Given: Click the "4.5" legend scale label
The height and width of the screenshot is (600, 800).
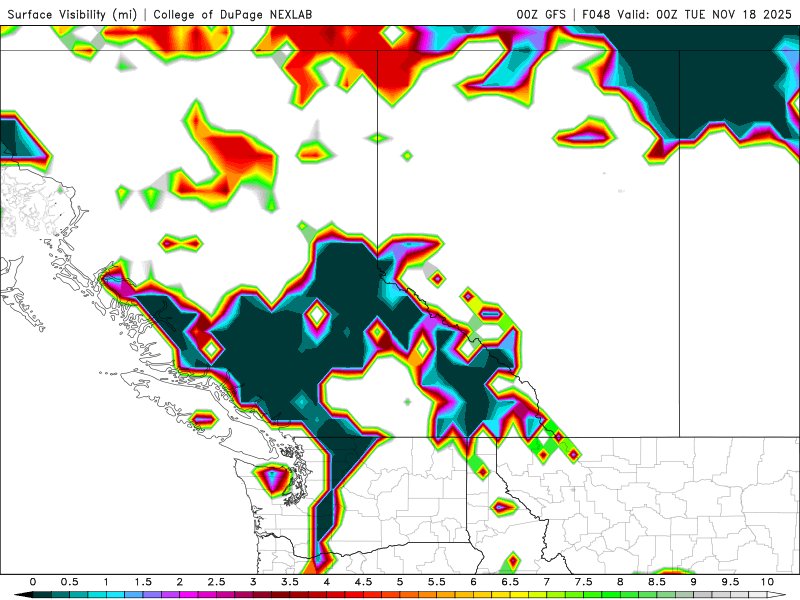Looking at the screenshot, I should [x=363, y=582].
